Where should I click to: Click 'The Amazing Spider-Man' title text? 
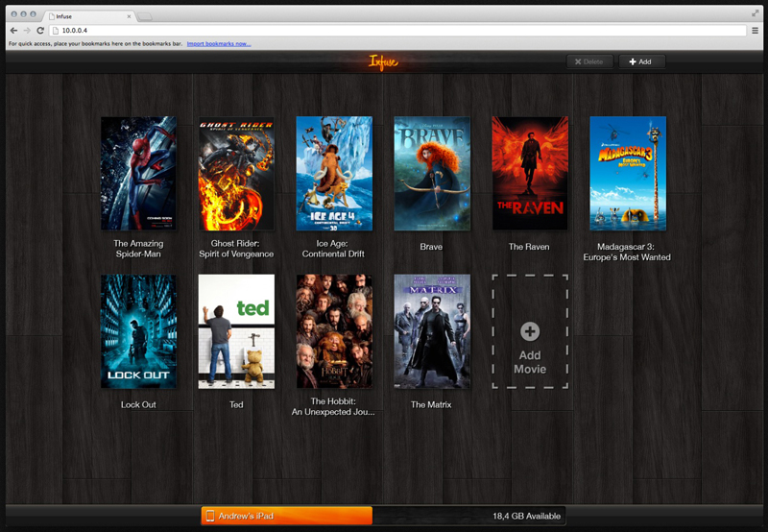click(138, 249)
